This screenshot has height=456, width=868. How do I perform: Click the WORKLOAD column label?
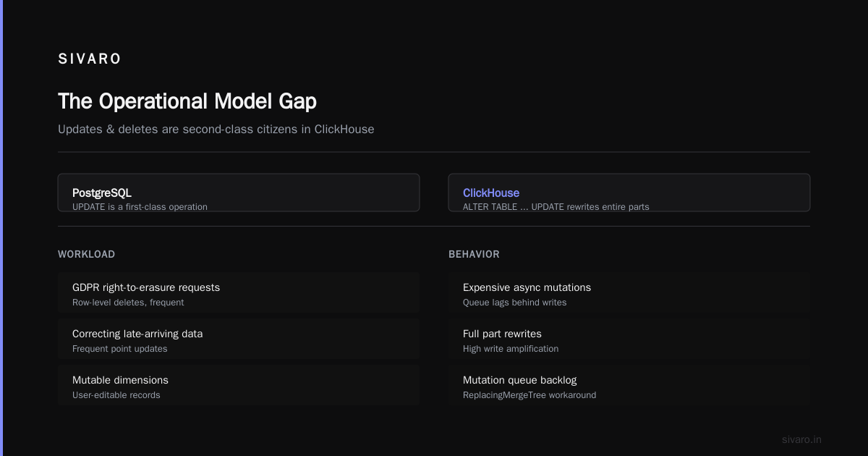coord(87,254)
